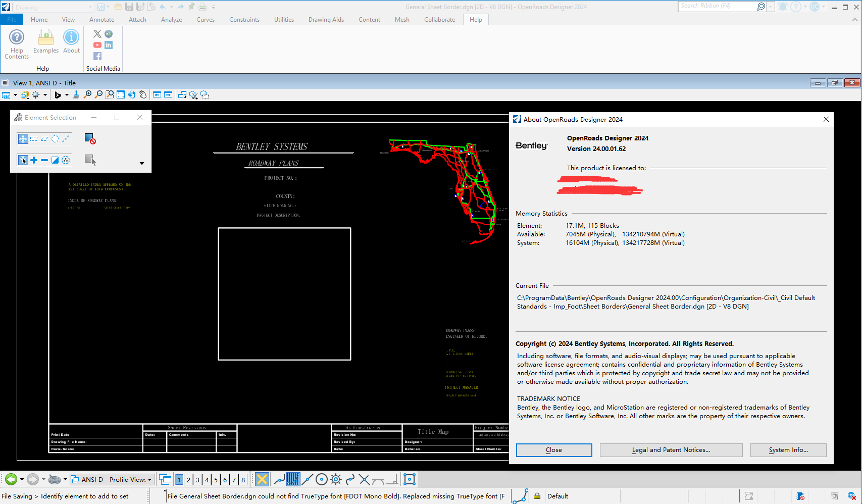The width and height of the screenshot is (862, 504).
Task: Select Shape selection method
Action: [44, 139]
